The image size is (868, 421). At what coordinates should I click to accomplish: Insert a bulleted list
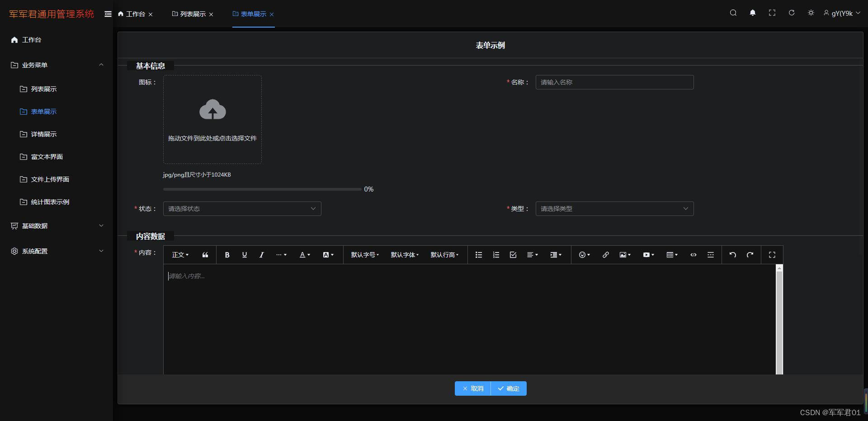(478, 255)
